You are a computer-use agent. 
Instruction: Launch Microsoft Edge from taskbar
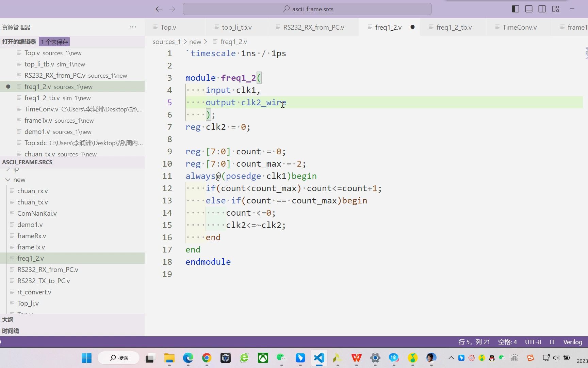click(x=188, y=358)
